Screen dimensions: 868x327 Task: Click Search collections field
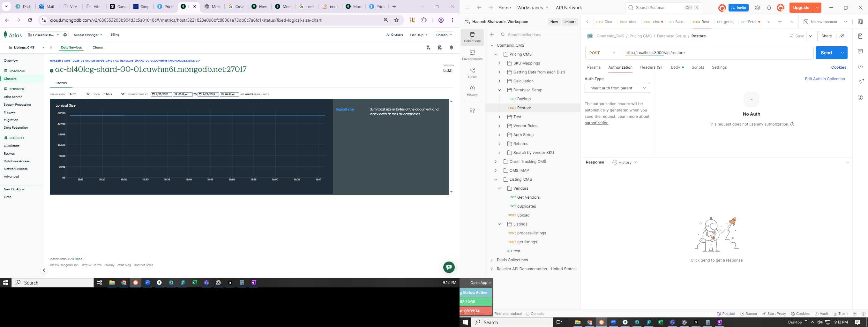pyautogui.click(x=537, y=35)
